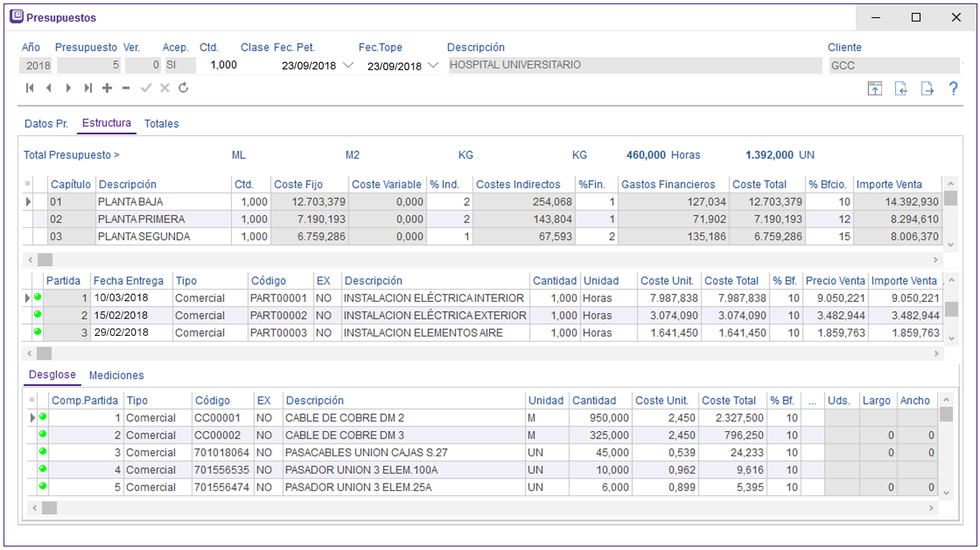Click the Fecha Entrega column header

click(129, 281)
